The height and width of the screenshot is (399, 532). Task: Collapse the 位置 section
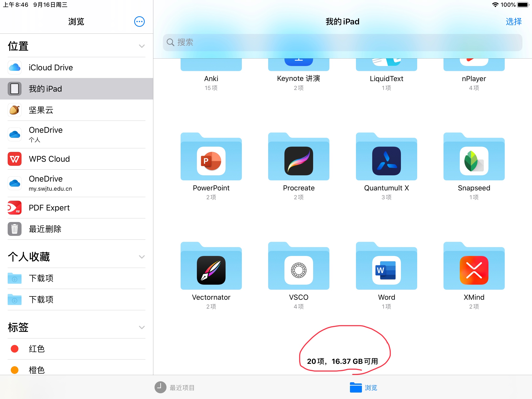click(142, 46)
